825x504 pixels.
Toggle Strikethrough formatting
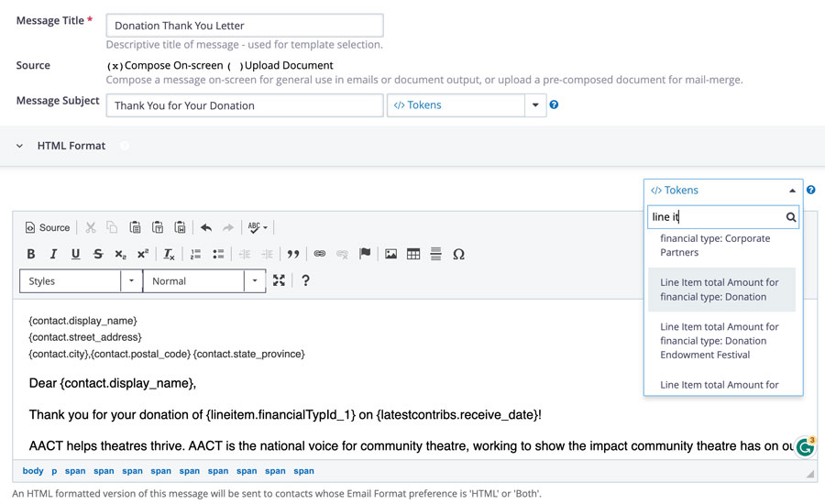pos(98,254)
